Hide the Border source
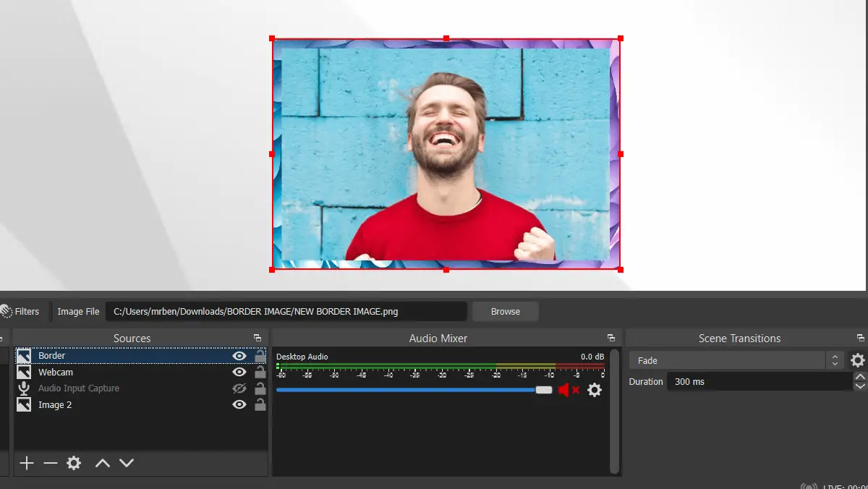The width and height of the screenshot is (868, 489). [x=239, y=355]
